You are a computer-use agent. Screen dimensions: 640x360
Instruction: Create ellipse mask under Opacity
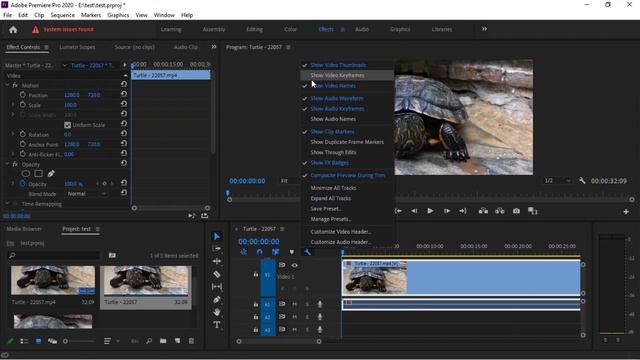point(26,174)
